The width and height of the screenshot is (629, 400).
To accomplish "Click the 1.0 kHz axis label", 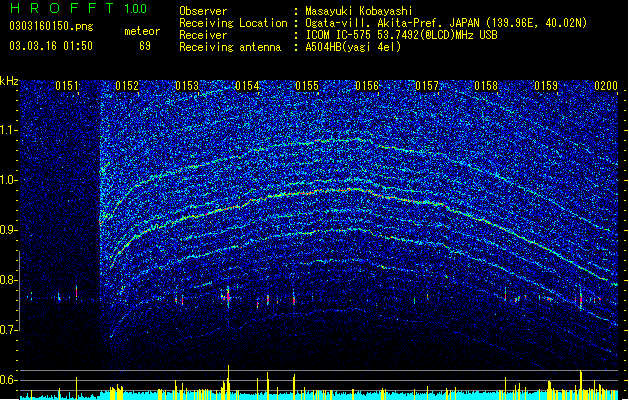I will [9, 180].
